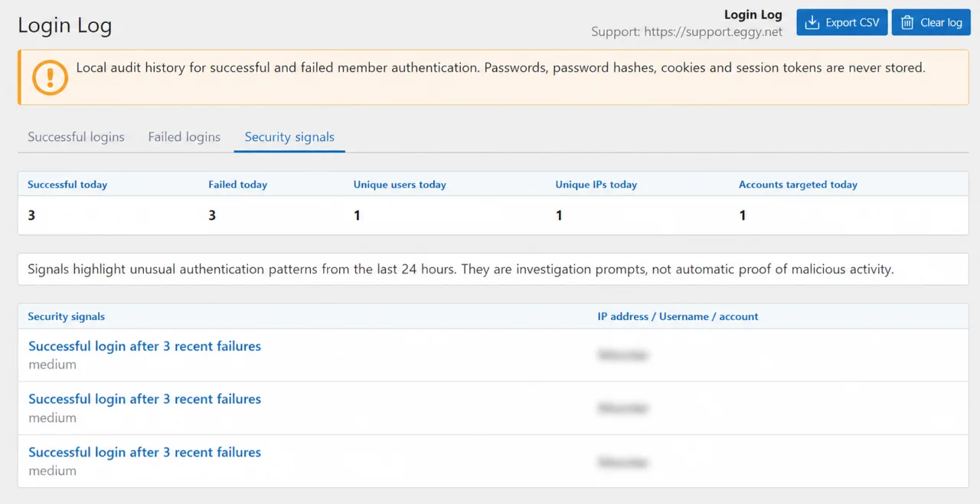Click the trash can icon on Clear log
This screenshot has width=980, height=504.
(x=907, y=22)
